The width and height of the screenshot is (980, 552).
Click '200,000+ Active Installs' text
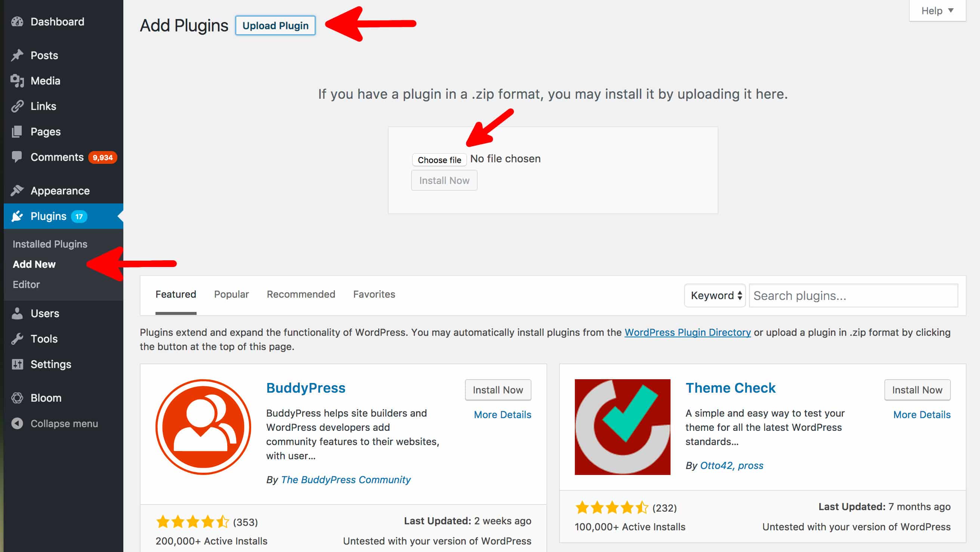(212, 541)
